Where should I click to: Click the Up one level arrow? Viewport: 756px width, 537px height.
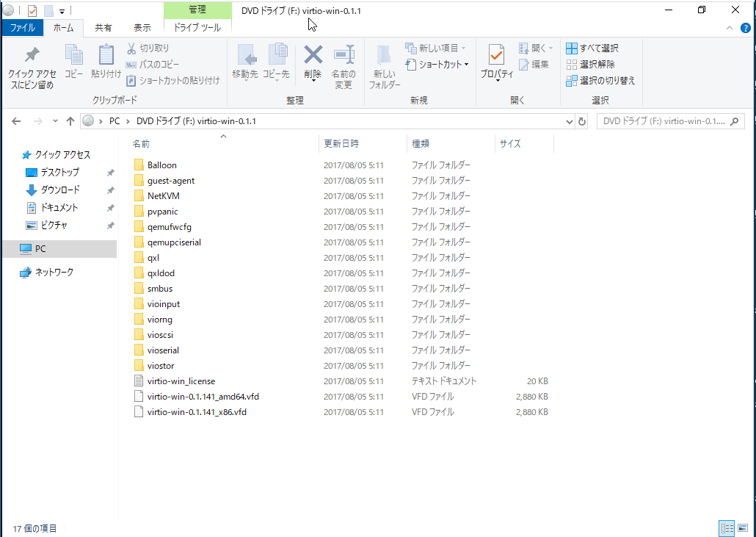click(x=70, y=121)
